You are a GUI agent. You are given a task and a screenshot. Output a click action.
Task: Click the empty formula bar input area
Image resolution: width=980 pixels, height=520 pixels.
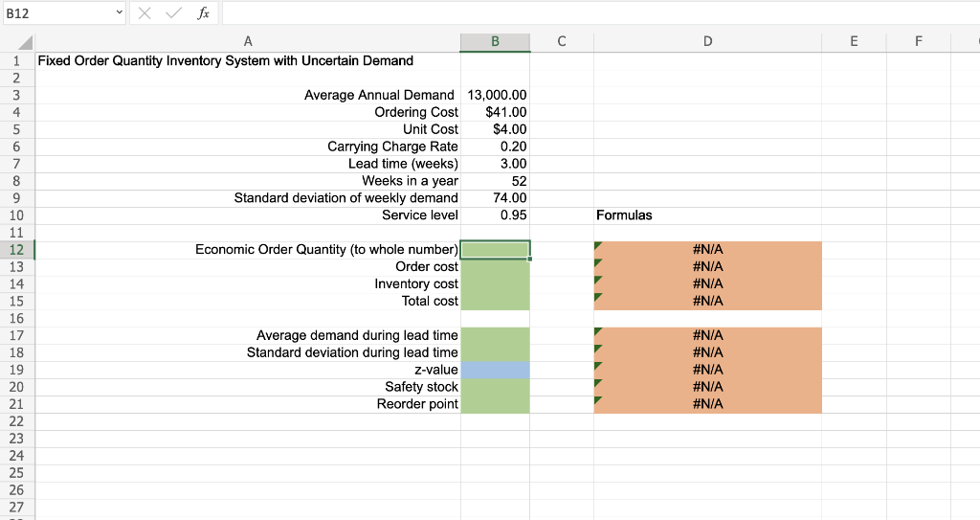pos(600,13)
